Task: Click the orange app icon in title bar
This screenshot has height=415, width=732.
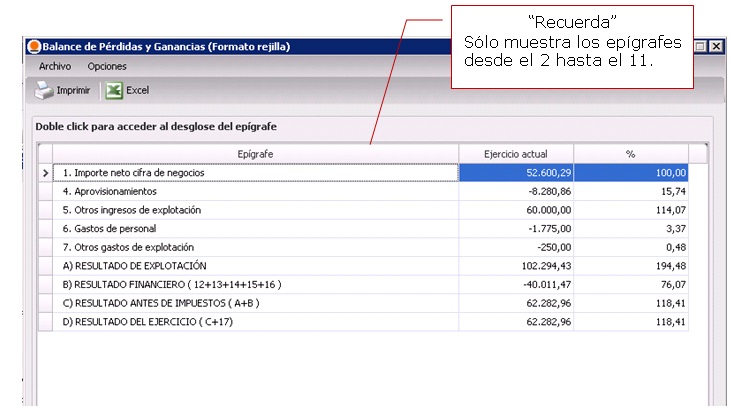Action: click(x=33, y=46)
